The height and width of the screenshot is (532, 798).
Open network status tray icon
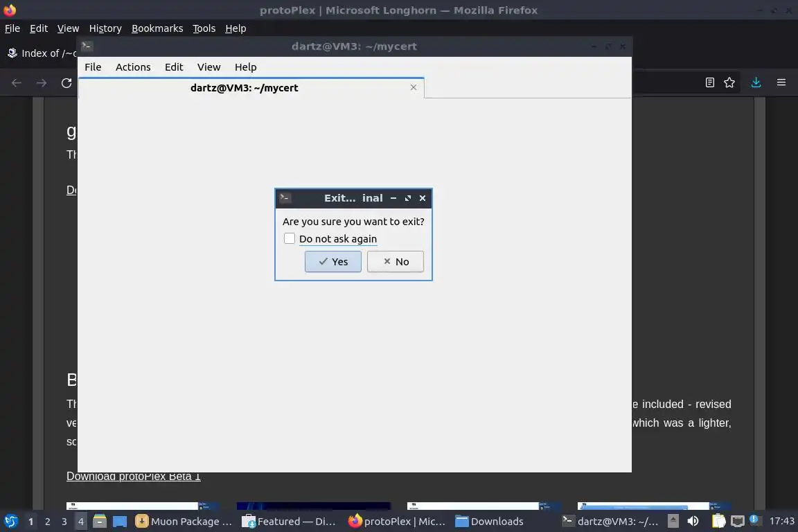coord(738,522)
